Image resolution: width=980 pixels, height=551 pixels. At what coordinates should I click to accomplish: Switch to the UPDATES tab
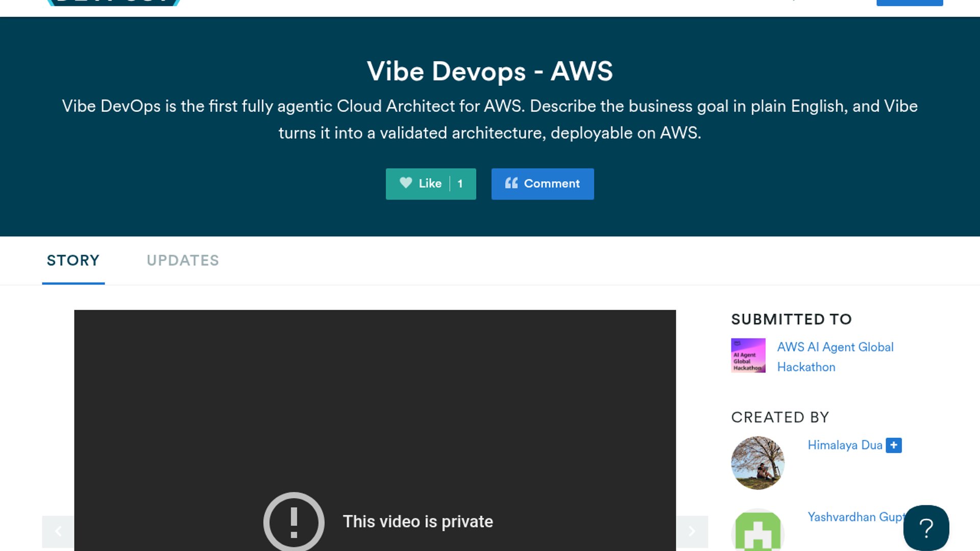pyautogui.click(x=183, y=260)
